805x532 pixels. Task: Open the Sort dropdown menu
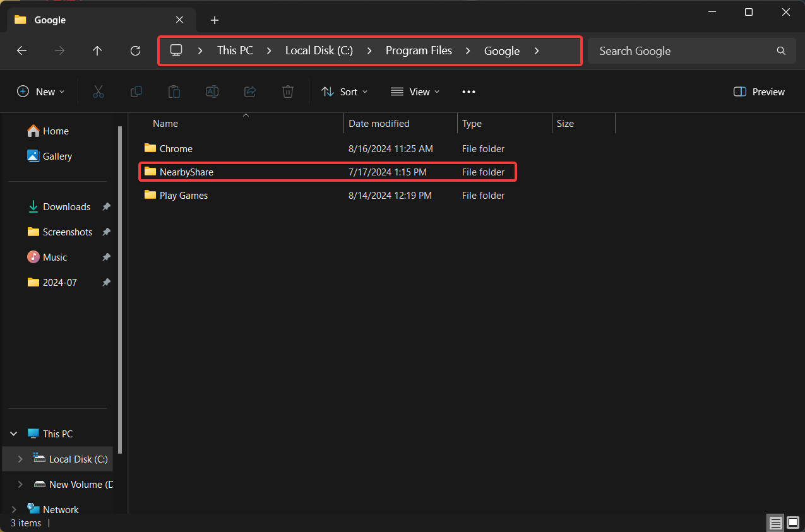(345, 92)
